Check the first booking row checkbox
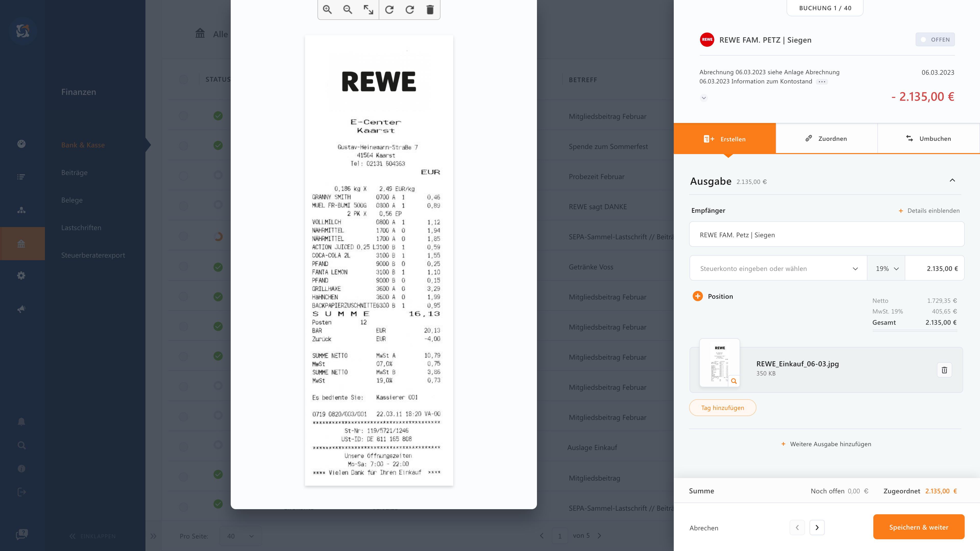The width and height of the screenshot is (980, 551). pyautogui.click(x=183, y=116)
